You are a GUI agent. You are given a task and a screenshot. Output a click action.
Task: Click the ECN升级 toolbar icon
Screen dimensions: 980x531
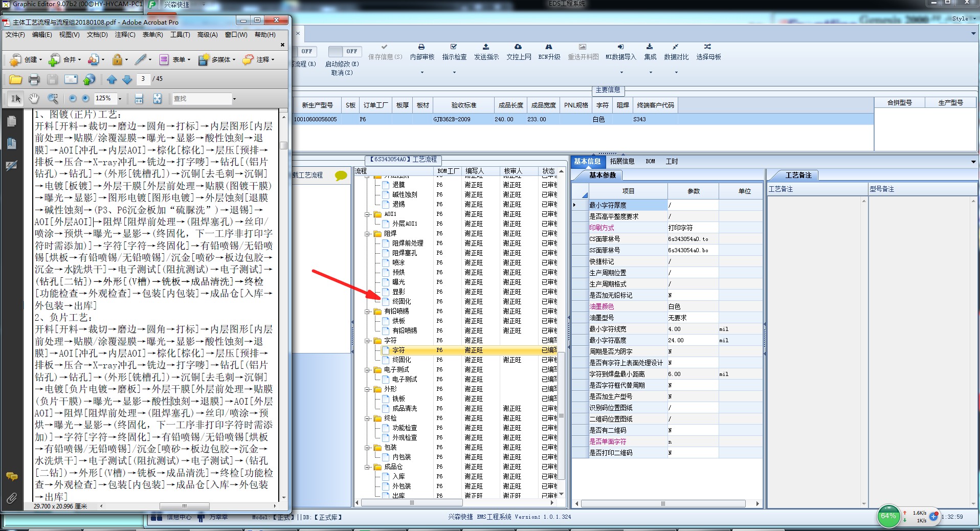click(x=549, y=47)
